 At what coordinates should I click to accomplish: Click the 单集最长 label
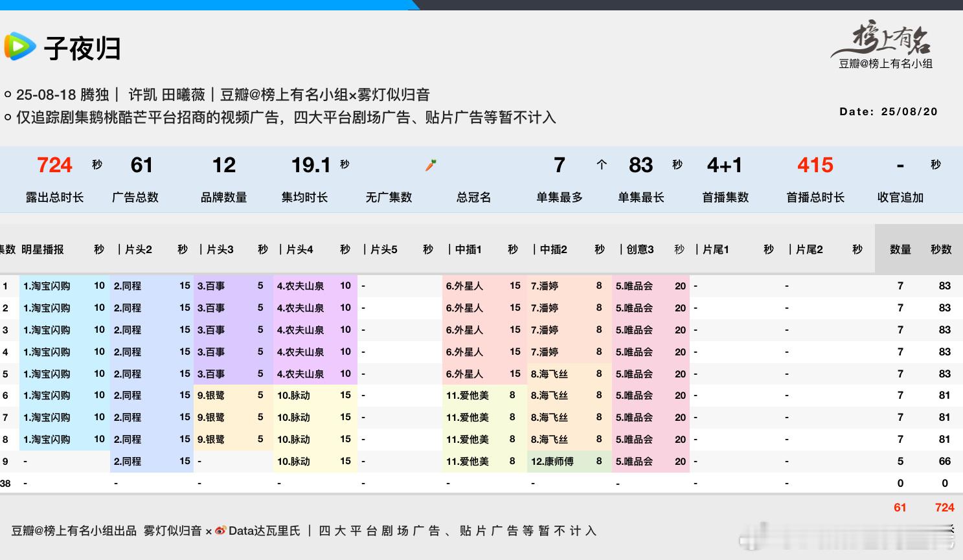641,197
